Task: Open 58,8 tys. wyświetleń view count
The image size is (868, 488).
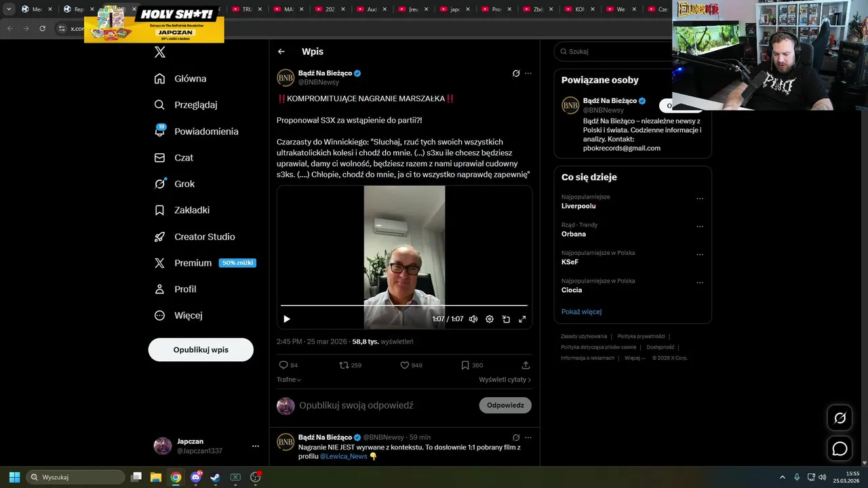Action: pyautogui.click(x=382, y=342)
